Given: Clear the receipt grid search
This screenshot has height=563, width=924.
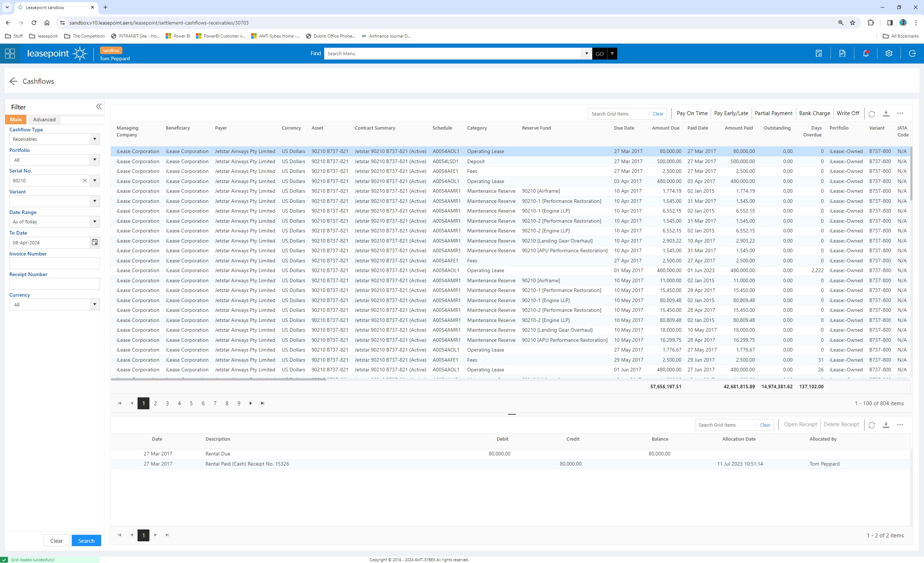Looking at the screenshot, I should tap(765, 425).
